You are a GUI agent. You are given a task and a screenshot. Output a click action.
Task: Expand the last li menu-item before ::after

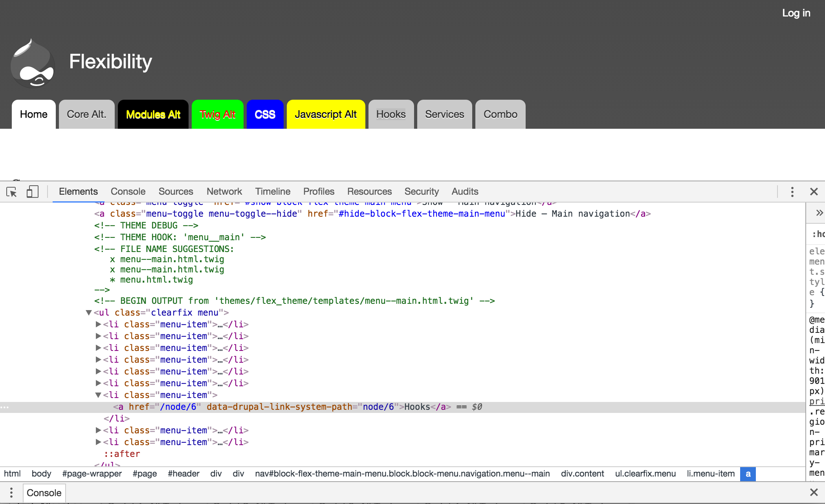(98, 442)
